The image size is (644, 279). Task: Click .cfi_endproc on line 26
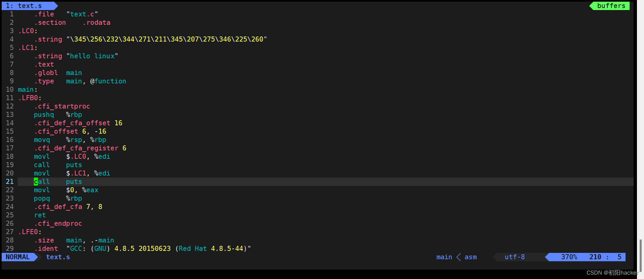coord(58,223)
